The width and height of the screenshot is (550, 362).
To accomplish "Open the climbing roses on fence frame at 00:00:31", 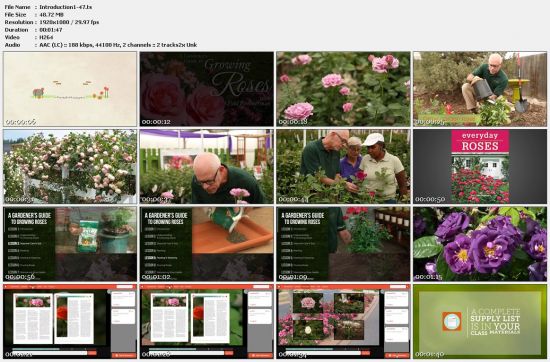I will coord(70,167).
